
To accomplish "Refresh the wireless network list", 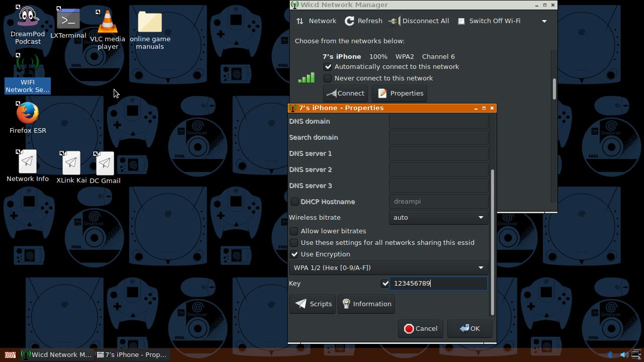I will [x=363, y=21].
